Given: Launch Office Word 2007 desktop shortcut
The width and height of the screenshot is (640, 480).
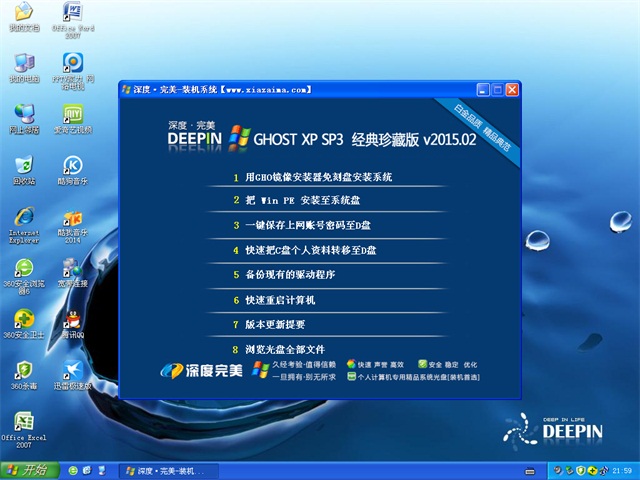Looking at the screenshot, I should (x=72, y=14).
